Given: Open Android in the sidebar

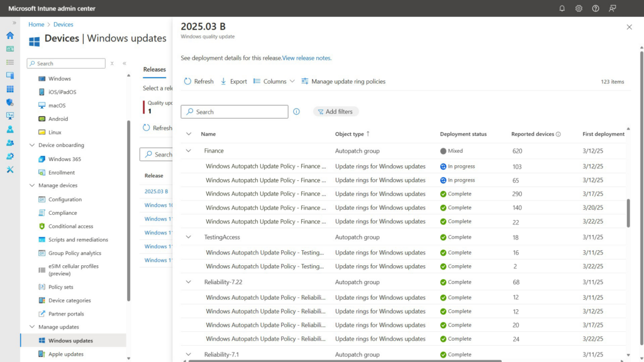Looking at the screenshot, I should [x=58, y=119].
